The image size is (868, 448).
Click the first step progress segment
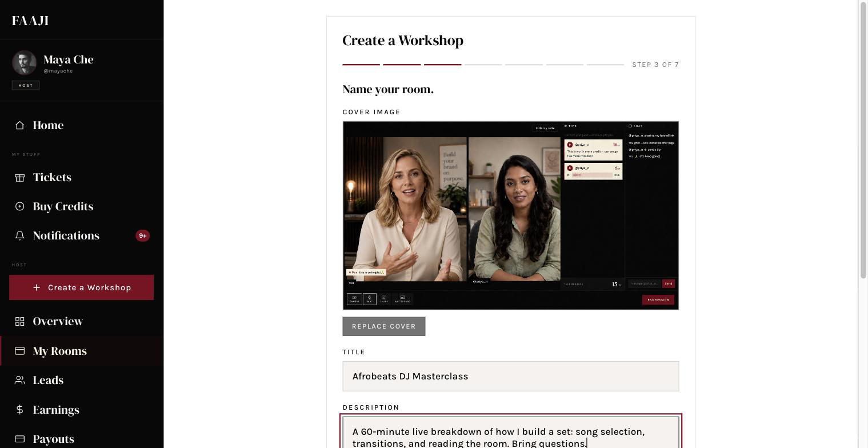pos(361,65)
